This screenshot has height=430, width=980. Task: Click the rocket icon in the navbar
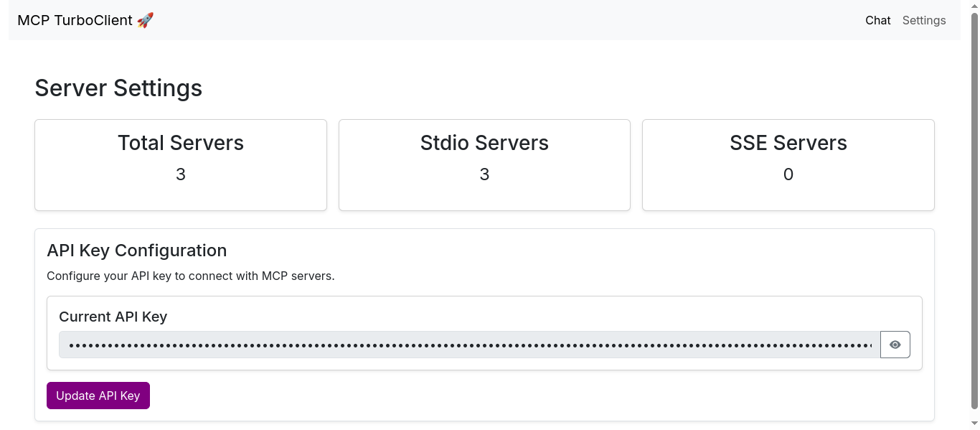pyautogui.click(x=144, y=20)
